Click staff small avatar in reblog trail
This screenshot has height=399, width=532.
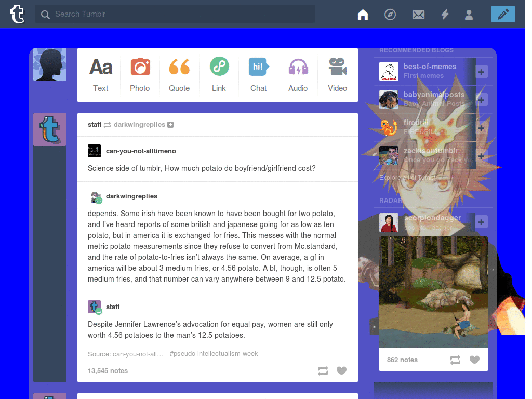pyautogui.click(x=95, y=307)
